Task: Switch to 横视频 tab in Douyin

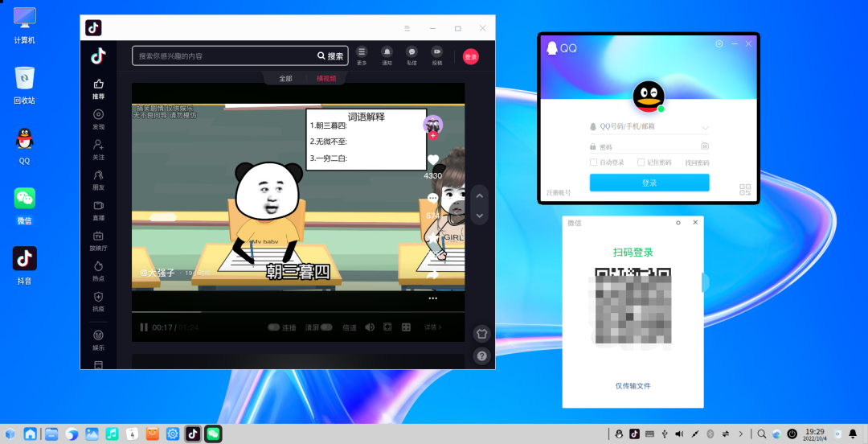Action: [x=326, y=79]
